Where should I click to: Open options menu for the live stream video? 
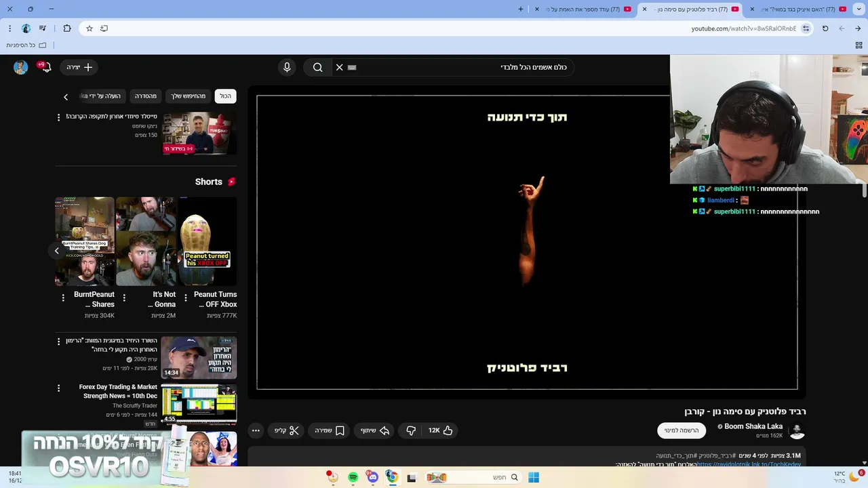click(58, 117)
